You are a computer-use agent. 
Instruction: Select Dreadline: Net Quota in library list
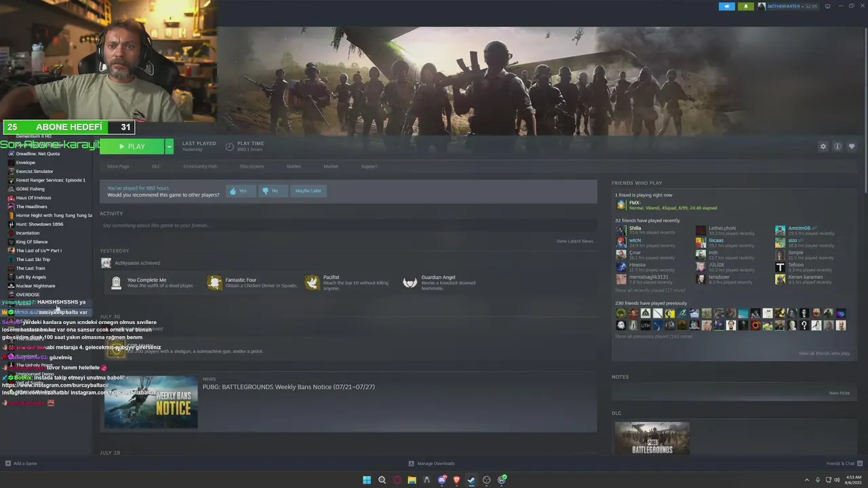tap(38, 154)
